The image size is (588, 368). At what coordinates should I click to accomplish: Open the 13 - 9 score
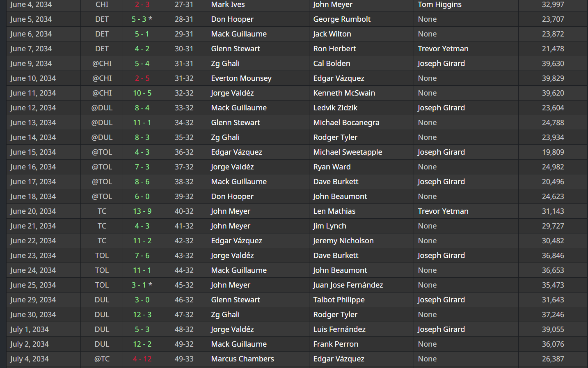pos(142,211)
